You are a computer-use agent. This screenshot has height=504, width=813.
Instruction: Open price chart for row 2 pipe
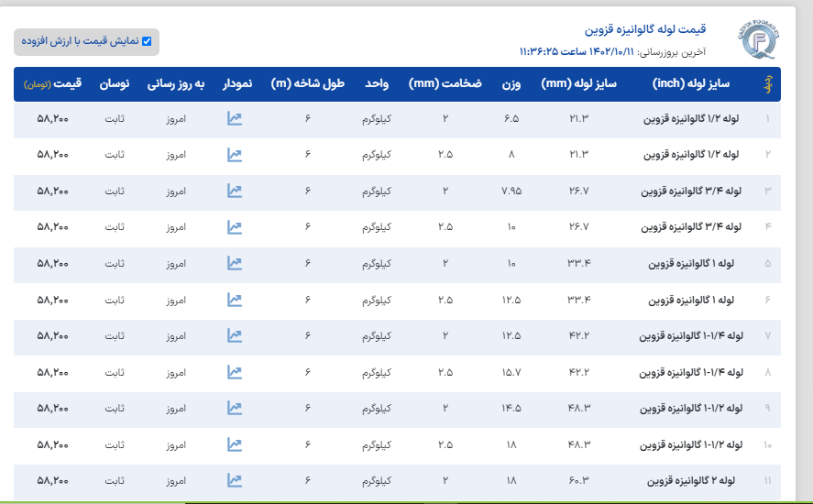click(235, 155)
